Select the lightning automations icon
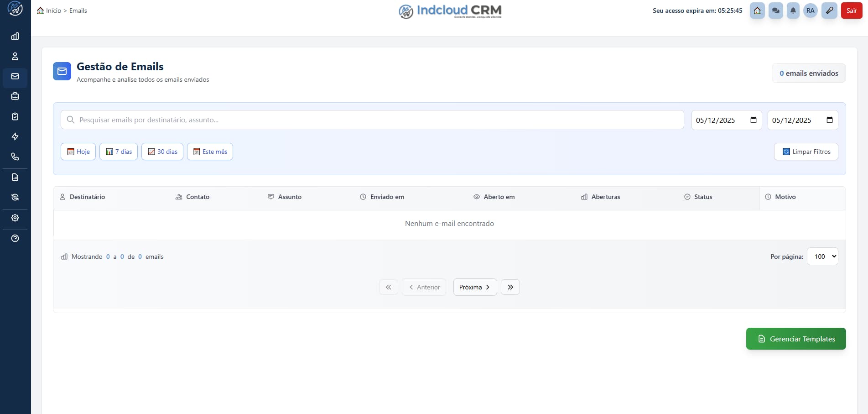Screen dimensions: 868x414 [15, 136]
